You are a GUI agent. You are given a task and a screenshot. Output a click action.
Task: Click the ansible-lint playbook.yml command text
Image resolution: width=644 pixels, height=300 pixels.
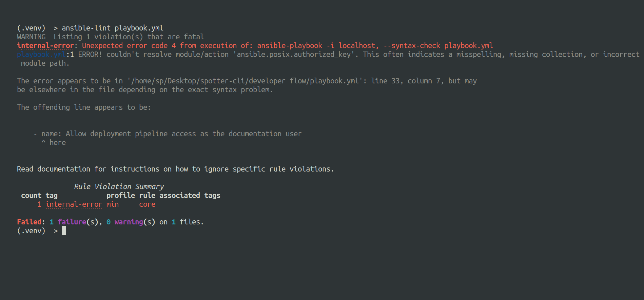click(112, 28)
